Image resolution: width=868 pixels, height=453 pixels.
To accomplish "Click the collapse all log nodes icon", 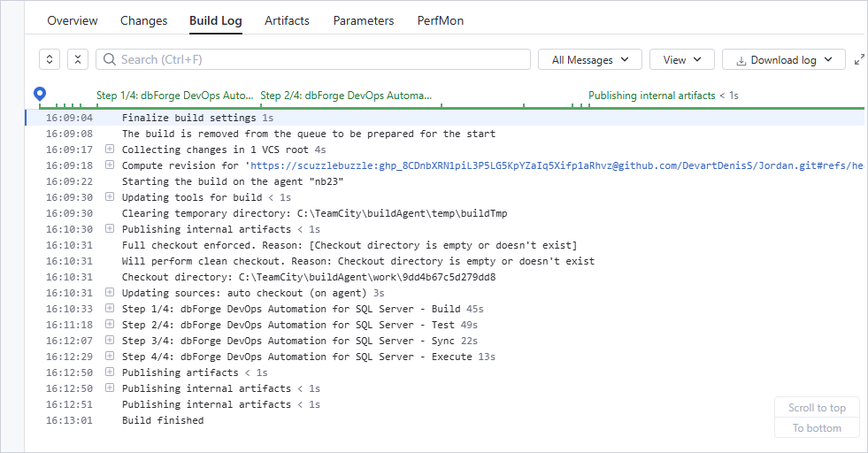I will click(x=78, y=59).
